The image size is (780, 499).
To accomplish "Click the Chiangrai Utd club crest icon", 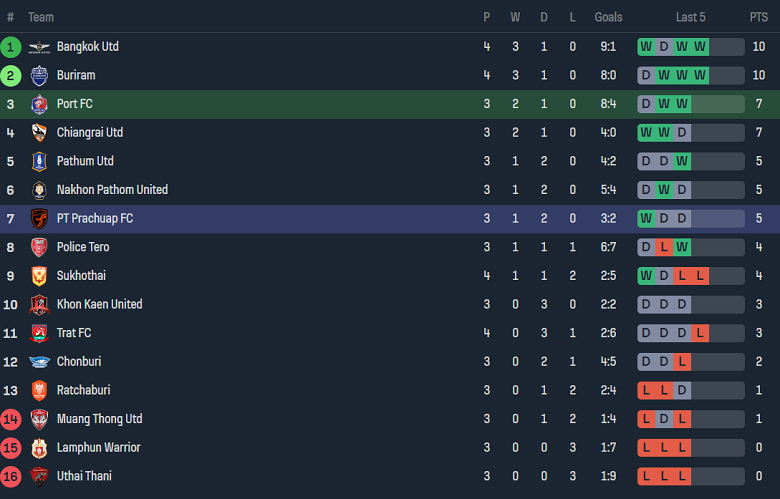I will pyautogui.click(x=39, y=133).
